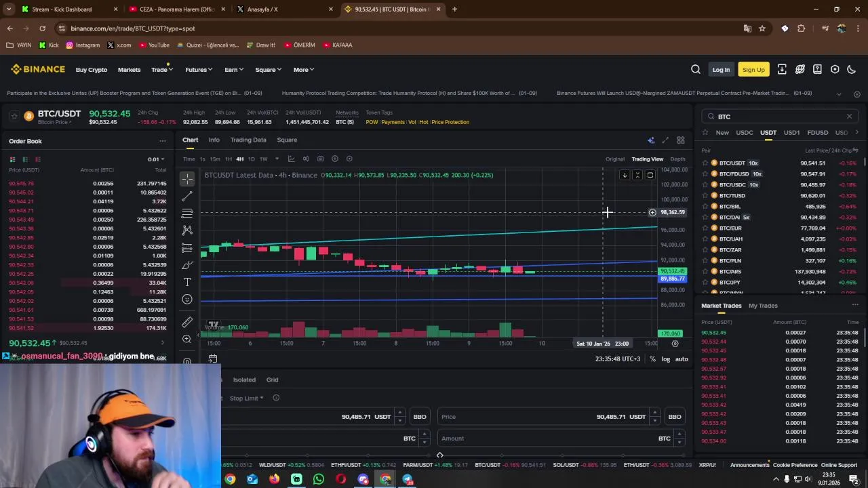Toggle percent scale on chart

click(x=652, y=359)
